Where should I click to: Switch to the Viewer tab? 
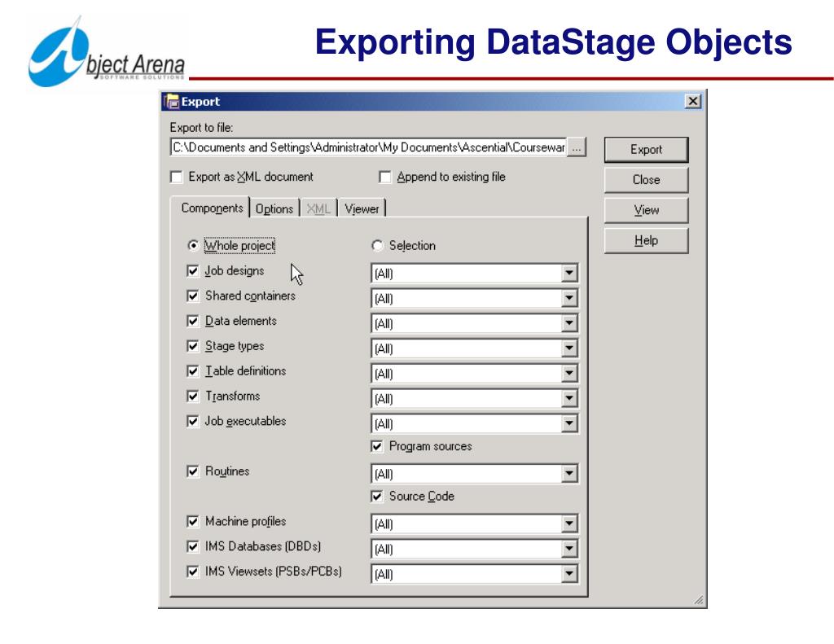point(362,209)
